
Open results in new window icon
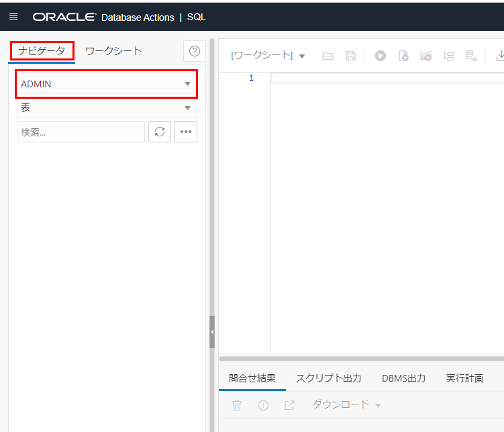(x=289, y=405)
